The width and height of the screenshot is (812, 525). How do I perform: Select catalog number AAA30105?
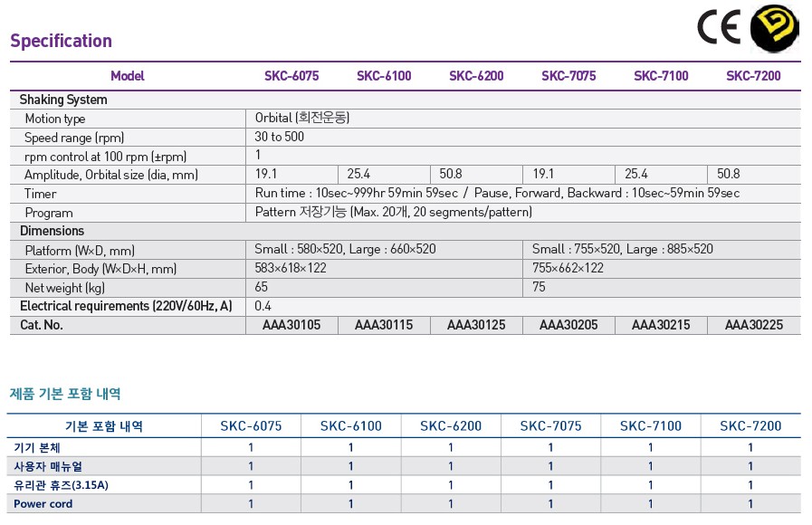[x=291, y=325]
